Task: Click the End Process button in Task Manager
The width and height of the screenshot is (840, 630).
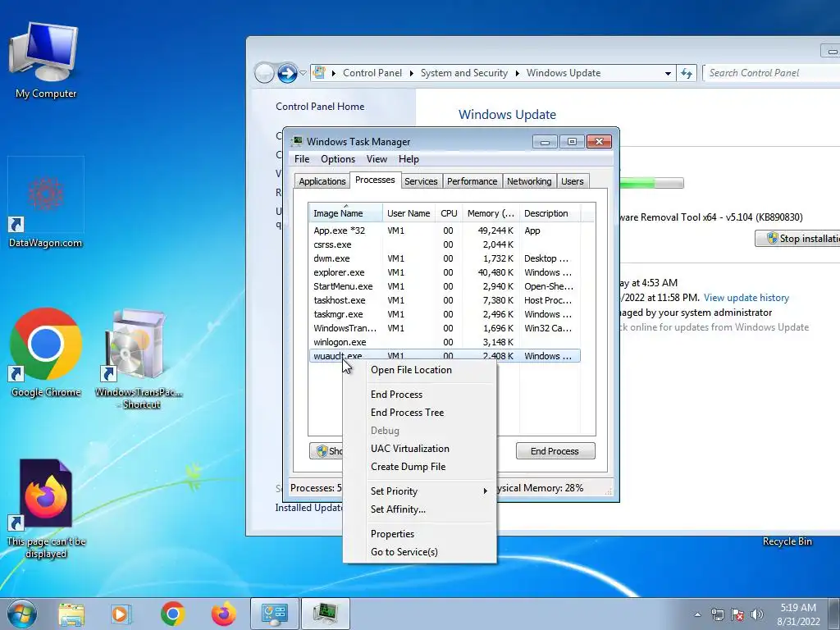Action: (555, 451)
